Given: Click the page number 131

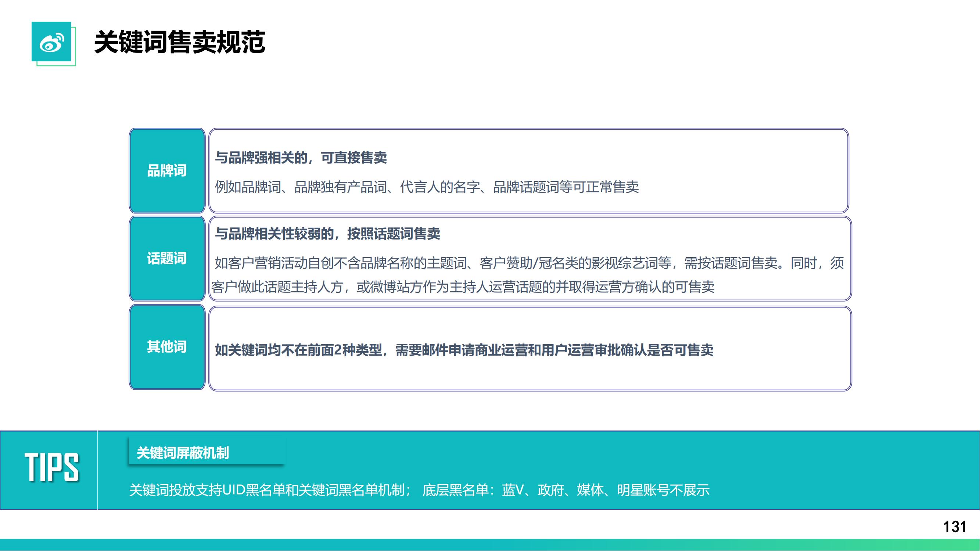Looking at the screenshot, I should (x=955, y=527).
